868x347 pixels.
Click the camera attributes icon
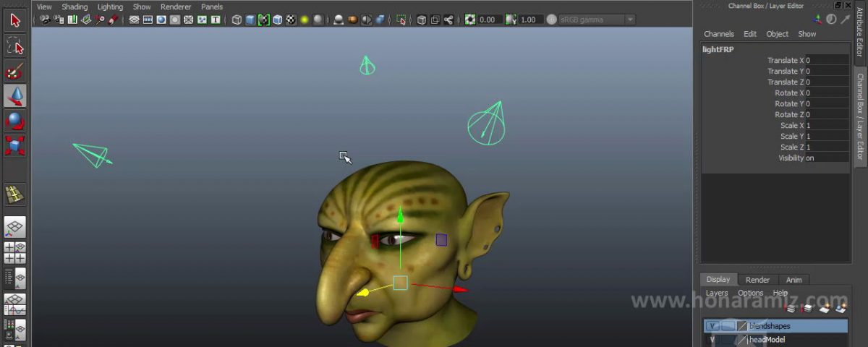coord(59,20)
